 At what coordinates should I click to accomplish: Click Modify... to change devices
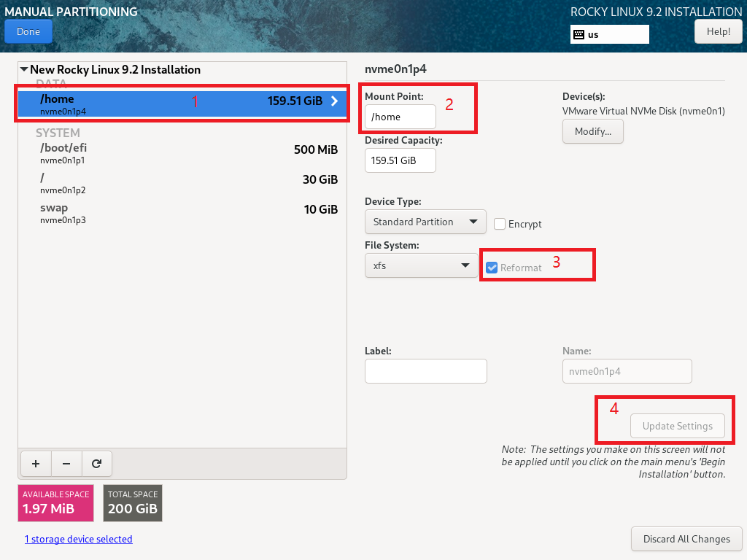coord(592,131)
